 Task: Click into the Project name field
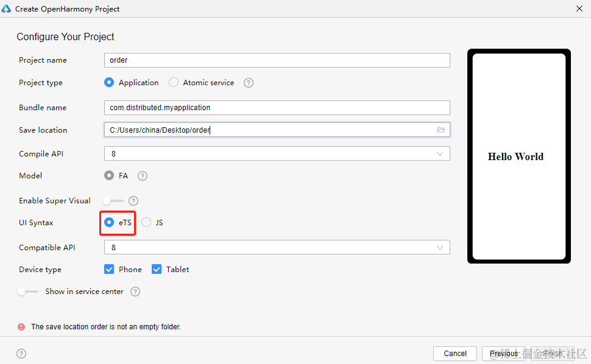277,60
